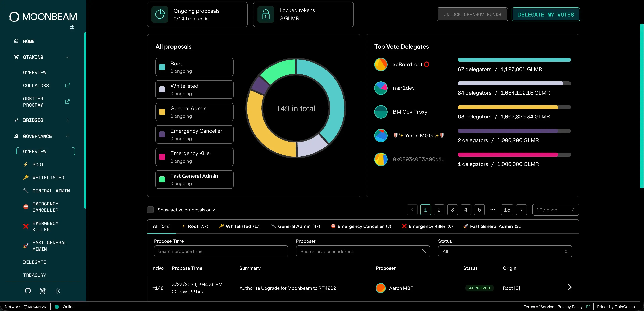Click mar1dev delegate avatar
Screen dimensions: 644x311
pos(381,88)
